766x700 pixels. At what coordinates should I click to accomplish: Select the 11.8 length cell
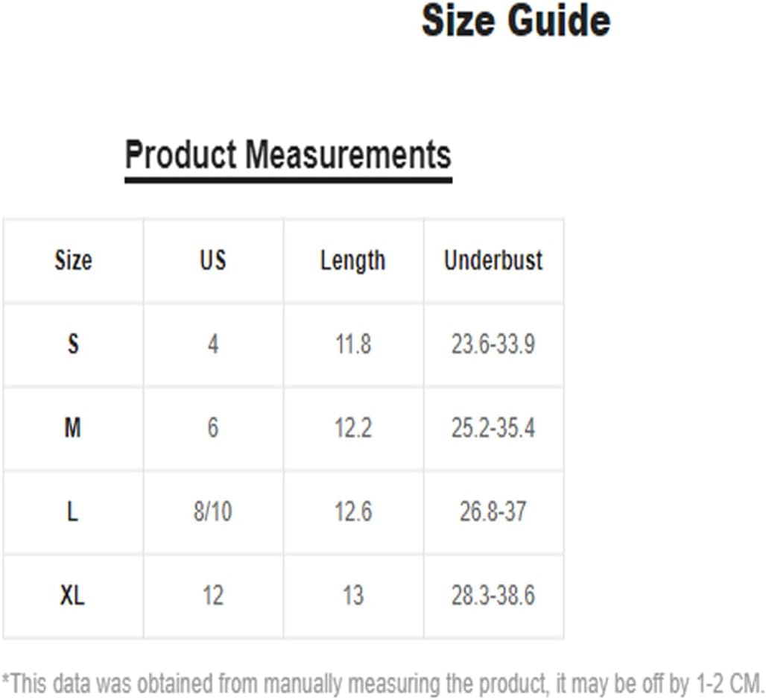click(352, 344)
